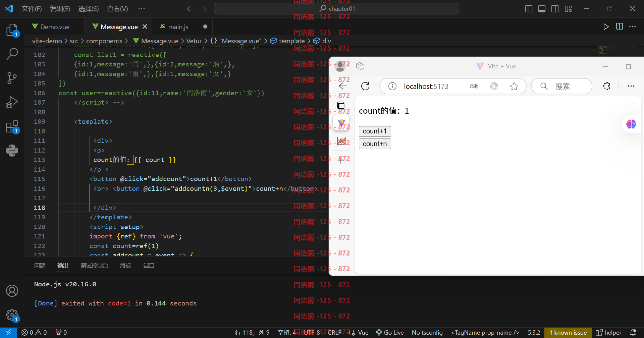The image size is (644, 338).
Task: Open the Run and Debug view
Action: tap(12, 102)
